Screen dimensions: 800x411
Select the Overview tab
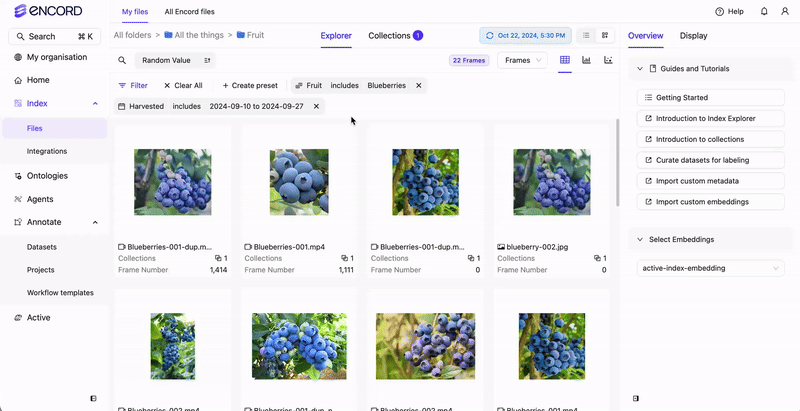645,36
